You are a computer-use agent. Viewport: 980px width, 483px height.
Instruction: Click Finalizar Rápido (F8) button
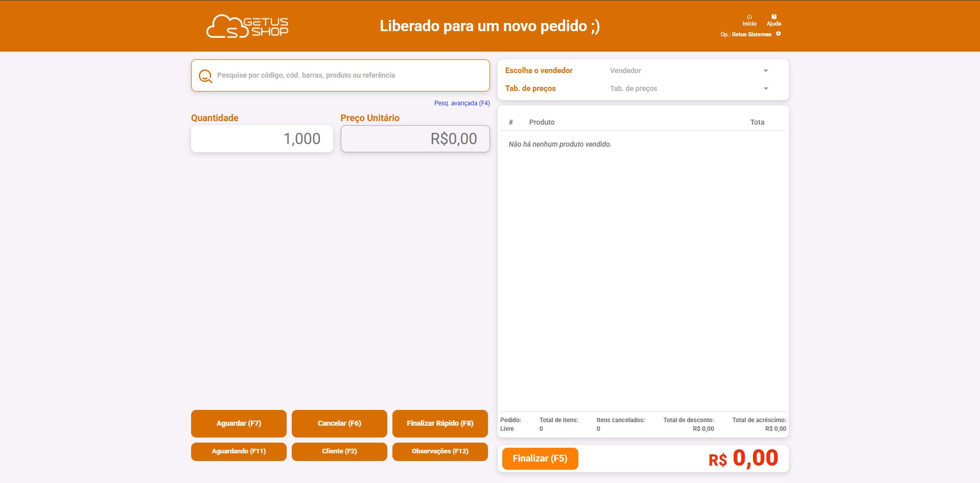click(x=440, y=423)
